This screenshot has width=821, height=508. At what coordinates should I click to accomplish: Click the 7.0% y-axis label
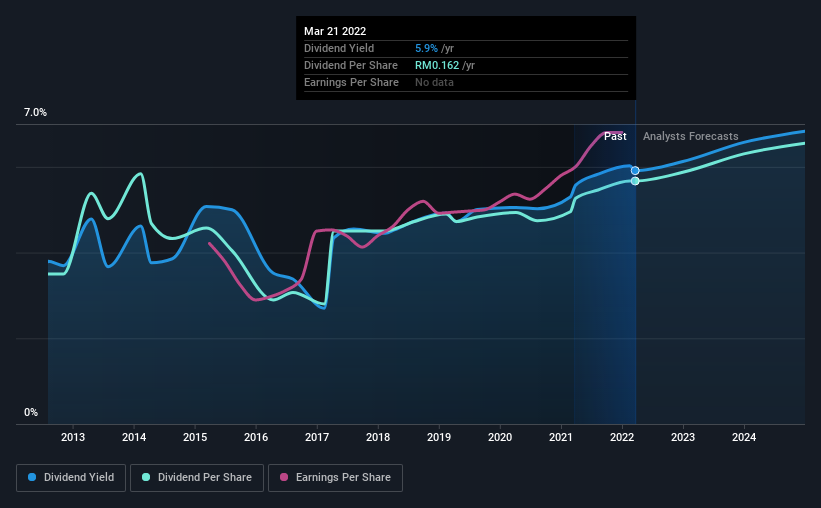(35, 113)
